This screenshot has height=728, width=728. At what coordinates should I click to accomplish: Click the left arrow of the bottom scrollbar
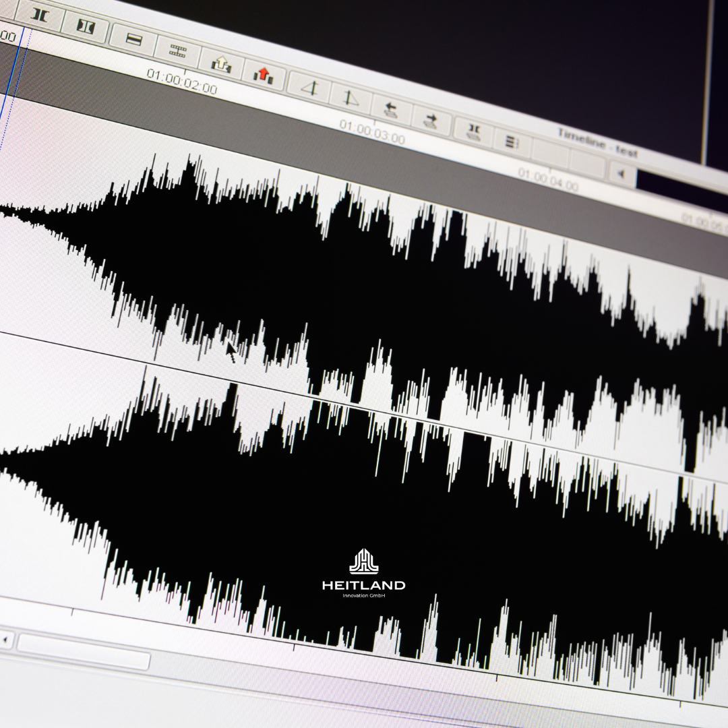click(5, 640)
